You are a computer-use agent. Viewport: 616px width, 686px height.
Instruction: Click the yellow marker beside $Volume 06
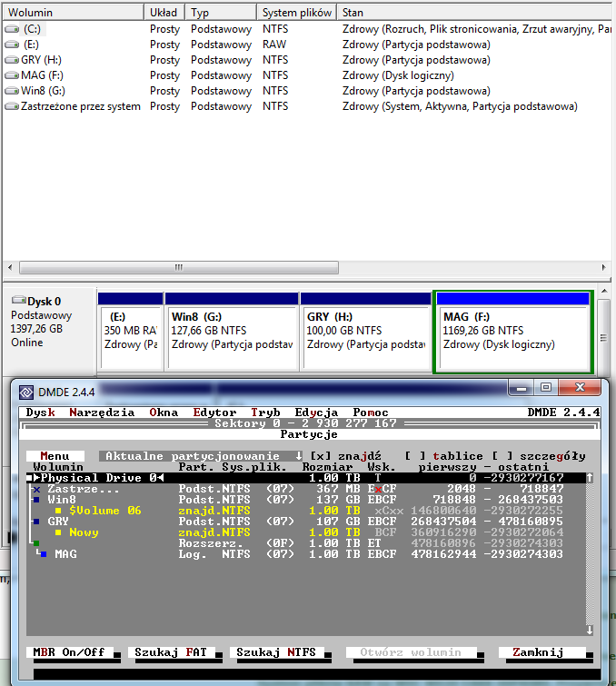coord(58,511)
